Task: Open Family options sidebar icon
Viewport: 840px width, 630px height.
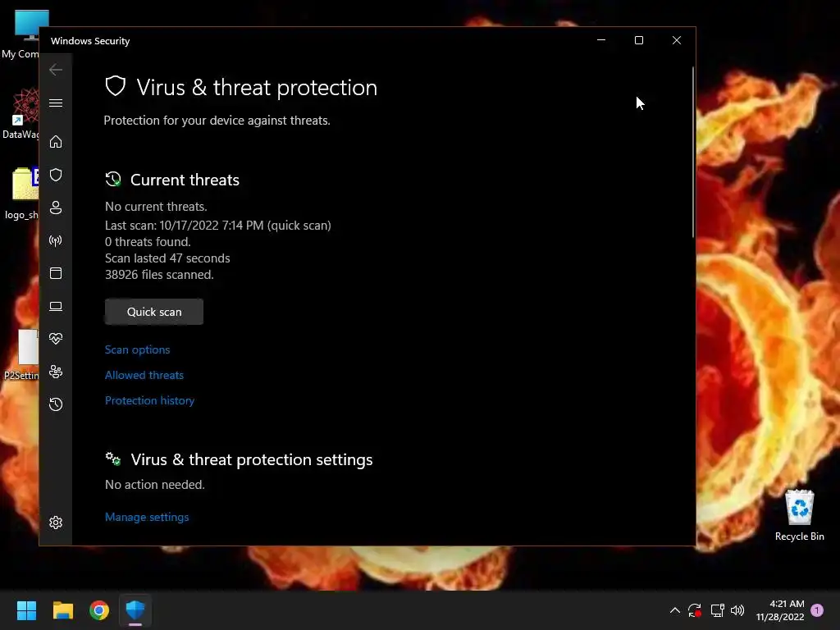Action: 56,372
